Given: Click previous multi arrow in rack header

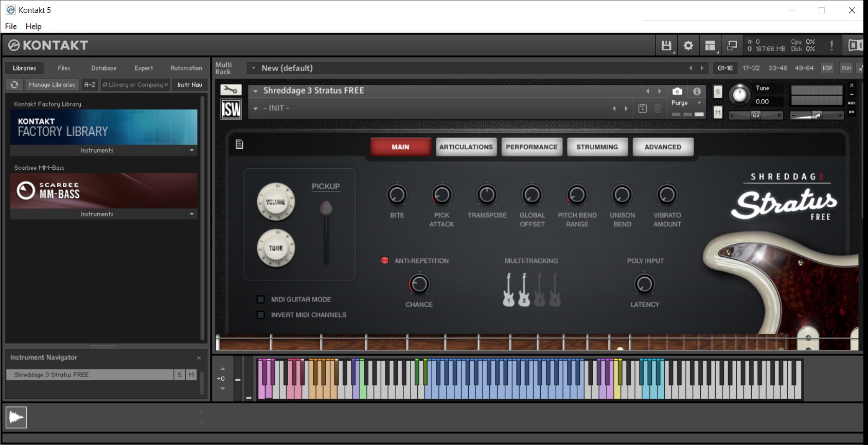Looking at the screenshot, I should click(690, 68).
